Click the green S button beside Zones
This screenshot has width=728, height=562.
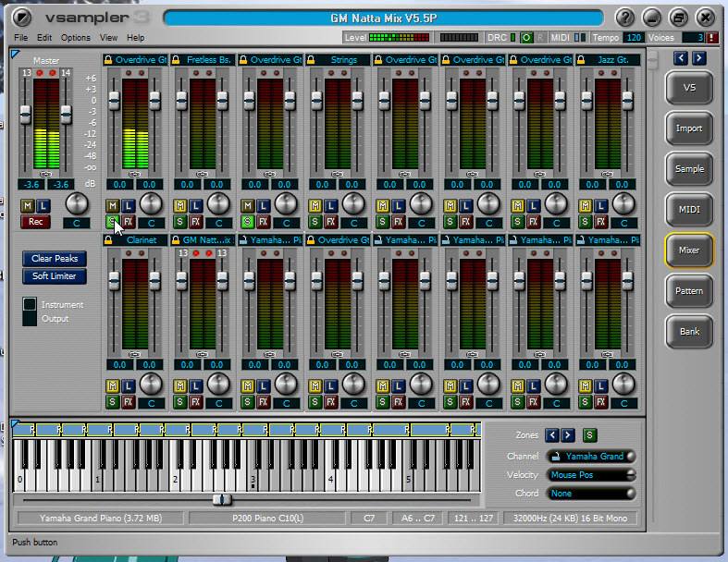coord(589,434)
